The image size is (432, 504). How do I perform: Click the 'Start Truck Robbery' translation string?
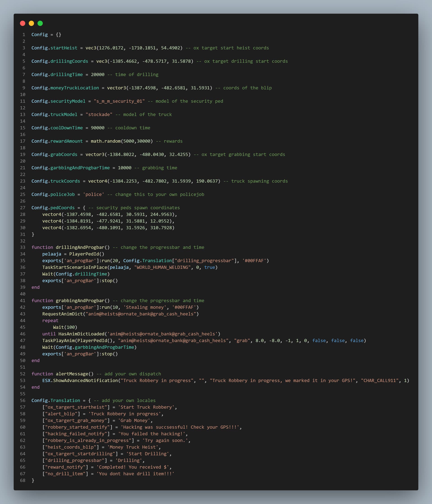click(x=146, y=407)
